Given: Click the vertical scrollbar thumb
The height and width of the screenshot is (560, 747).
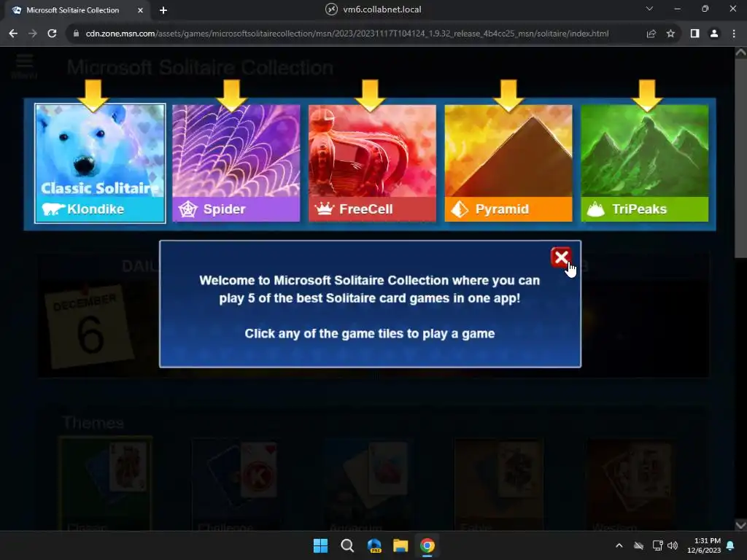Looking at the screenshot, I should 741,157.
